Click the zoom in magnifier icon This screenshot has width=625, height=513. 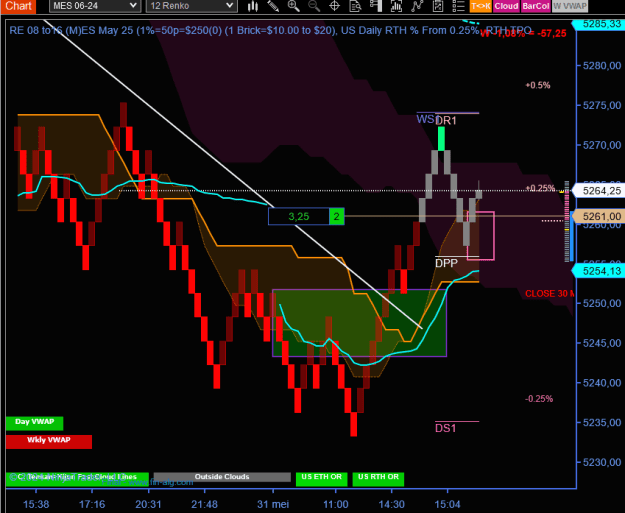[x=294, y=6]
